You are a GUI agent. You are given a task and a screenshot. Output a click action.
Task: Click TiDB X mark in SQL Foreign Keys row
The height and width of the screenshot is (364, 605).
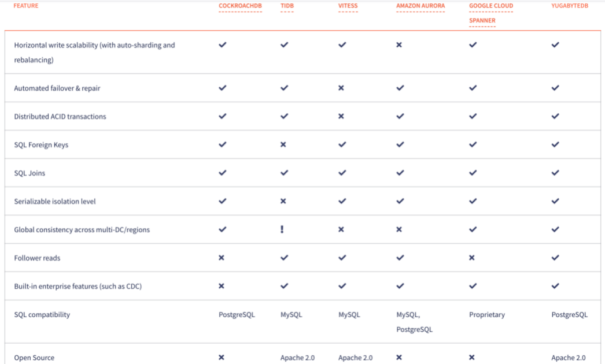coord(283,145)
